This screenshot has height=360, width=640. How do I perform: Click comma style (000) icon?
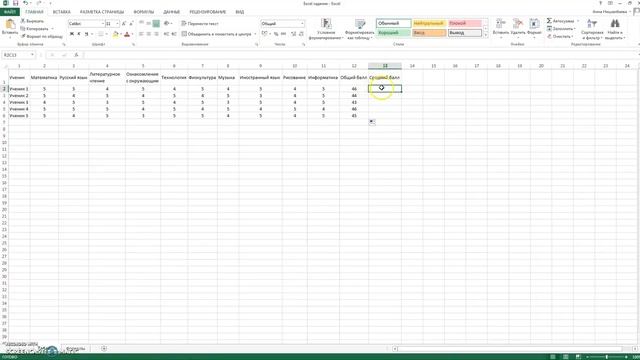coord(283,34)
